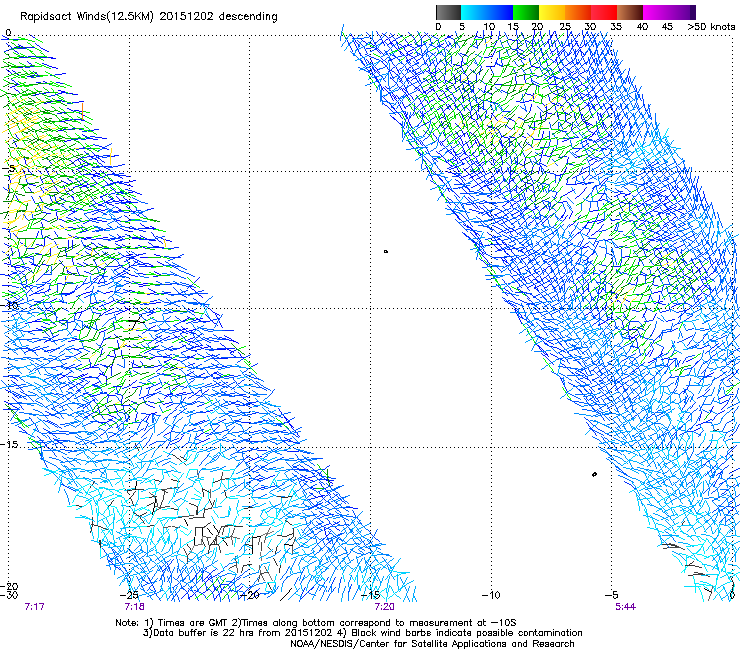Click the note 'Black wind barbs indicate possible contamination'
This screenshot has height=650, width=740.
pyautogui.click(x=467, y=633)
